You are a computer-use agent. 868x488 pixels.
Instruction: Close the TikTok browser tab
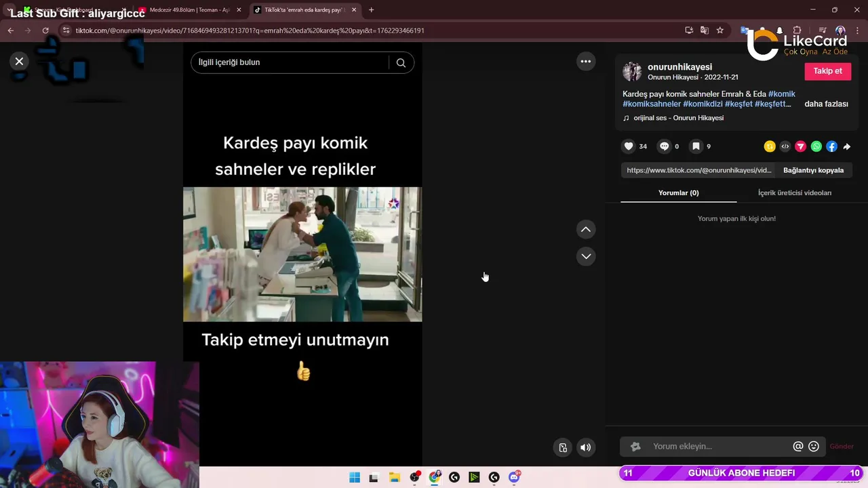point(353,10)
